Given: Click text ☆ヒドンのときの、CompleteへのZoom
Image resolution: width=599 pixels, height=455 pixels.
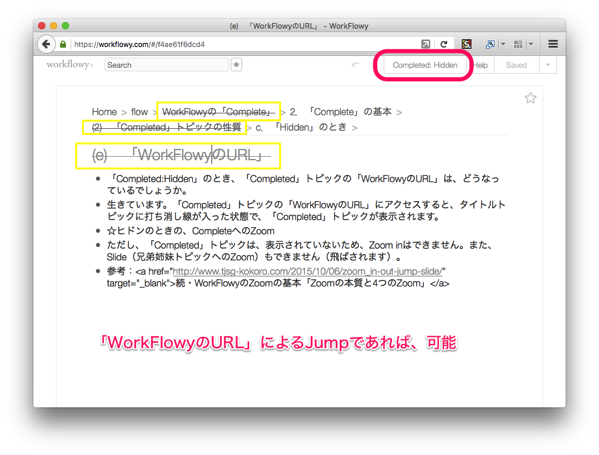Looking at the screenshot, I should pyautogui.click(x=191, y=231).
